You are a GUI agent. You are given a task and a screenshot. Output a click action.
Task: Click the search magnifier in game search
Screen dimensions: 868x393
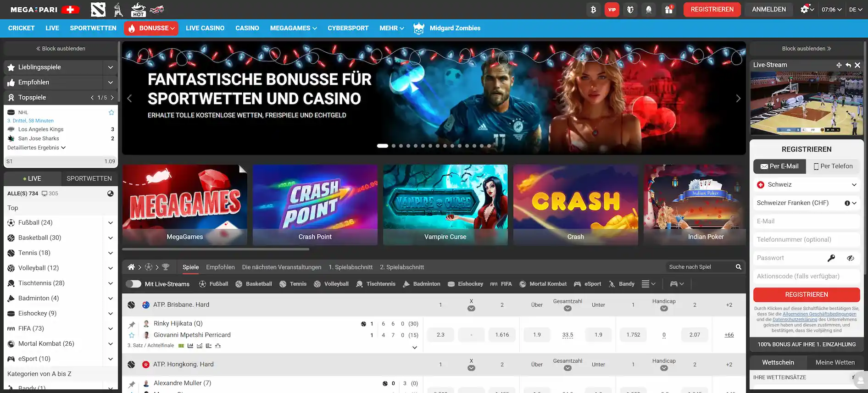coord(738,267)
